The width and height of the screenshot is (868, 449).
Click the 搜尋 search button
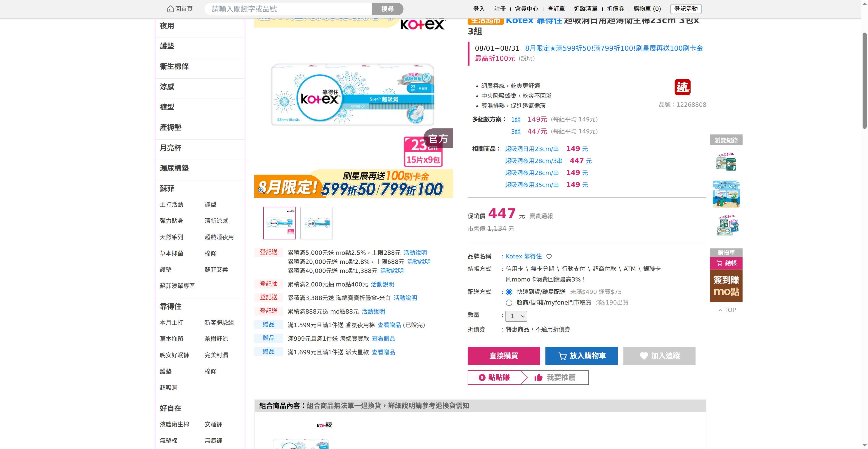coord(387,9)
